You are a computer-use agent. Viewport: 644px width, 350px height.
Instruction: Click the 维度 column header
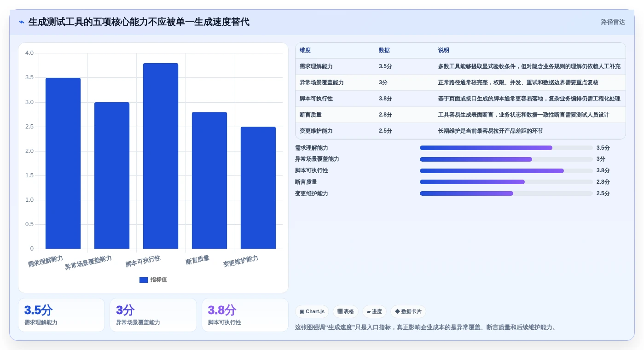pyautogui.click(x=305, y=51)
